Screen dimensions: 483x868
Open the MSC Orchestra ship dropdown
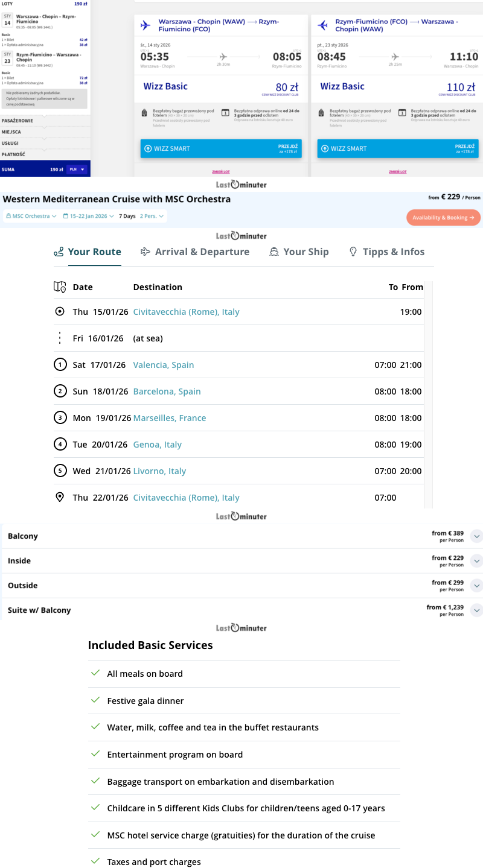[31, 217]
